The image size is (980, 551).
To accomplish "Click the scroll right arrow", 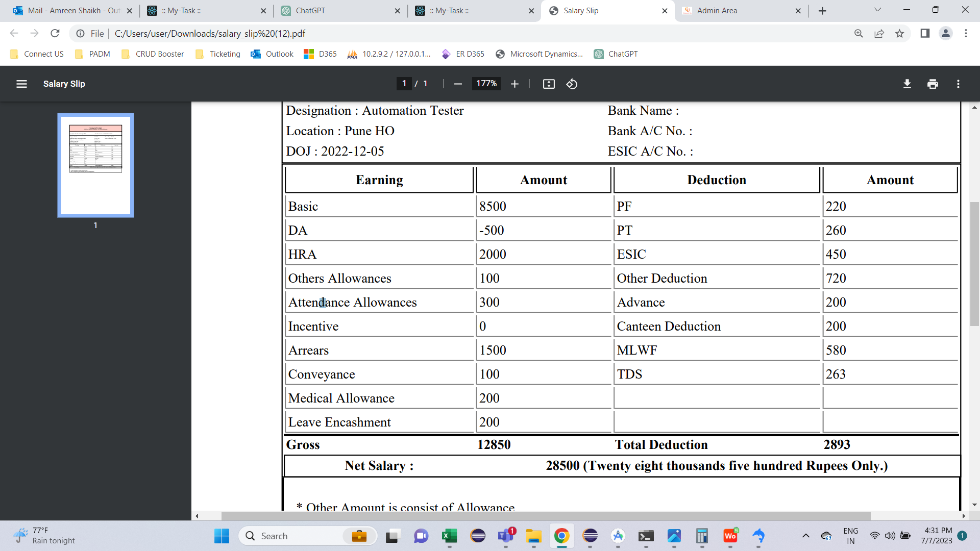I will [963, 516].
